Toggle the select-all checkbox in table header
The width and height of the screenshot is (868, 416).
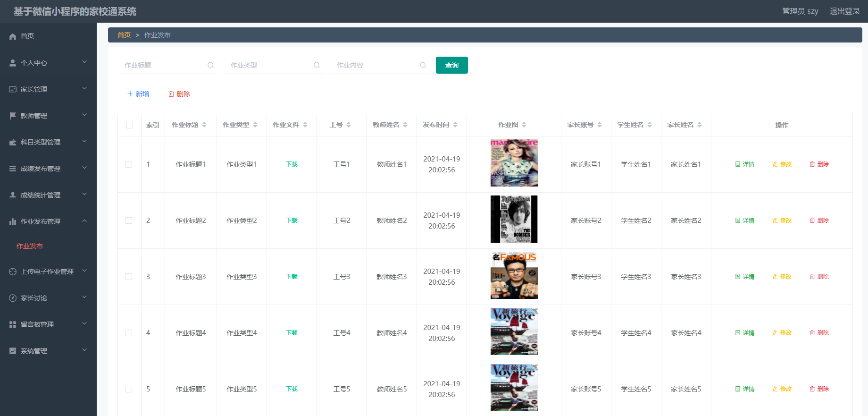[x=130, y=125]
